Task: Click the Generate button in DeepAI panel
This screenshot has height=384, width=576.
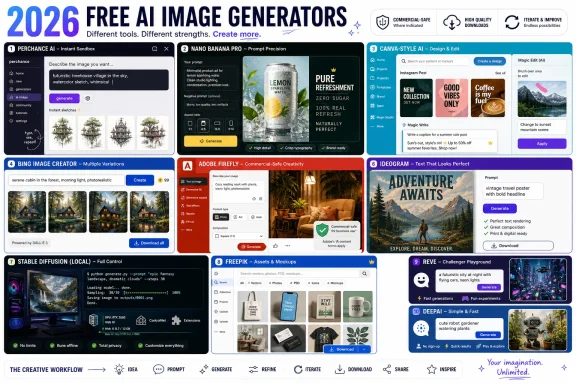Action: (488, 335)
